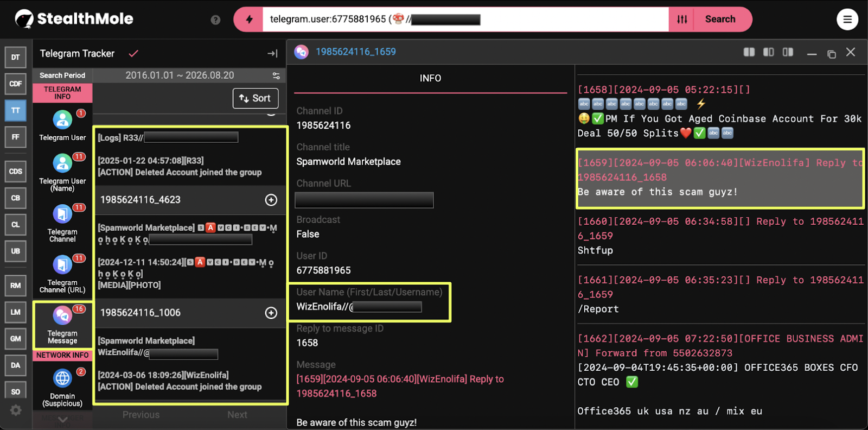This screenshot has height=430, width=868.
Task: Open the CL module in the sidebar
Action: [16, 224]
